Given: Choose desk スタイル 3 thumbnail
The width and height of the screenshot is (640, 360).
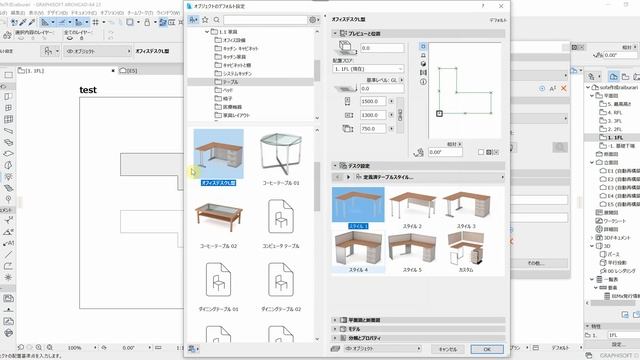Looking at the screenshot, I should click(x=466, y=209).
